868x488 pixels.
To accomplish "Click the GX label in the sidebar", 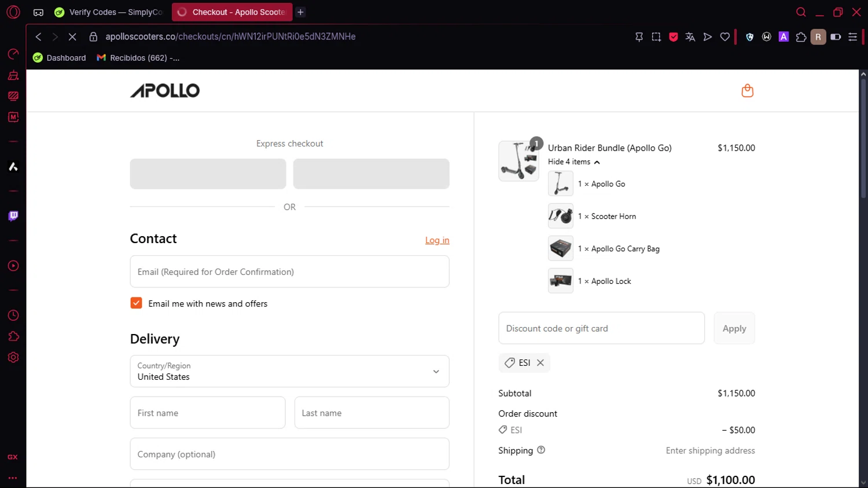I will click(x=13, y=457).
